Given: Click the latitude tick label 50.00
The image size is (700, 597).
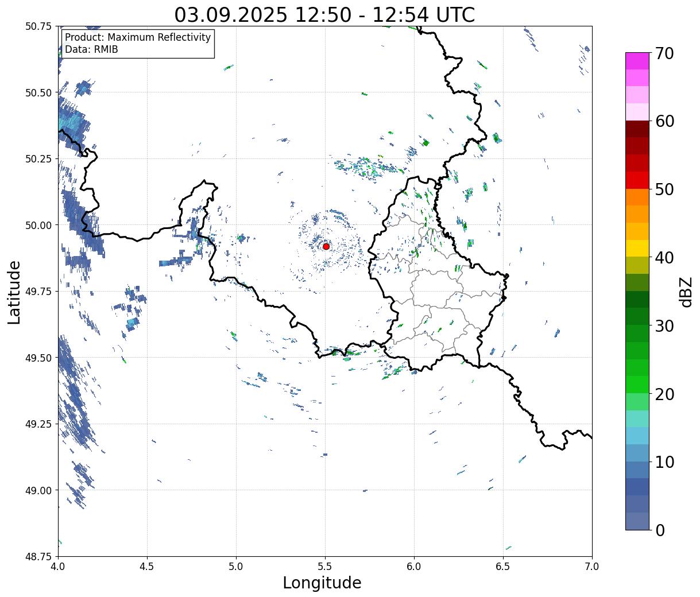Looking at the screenshot, I should pos(38,225).
